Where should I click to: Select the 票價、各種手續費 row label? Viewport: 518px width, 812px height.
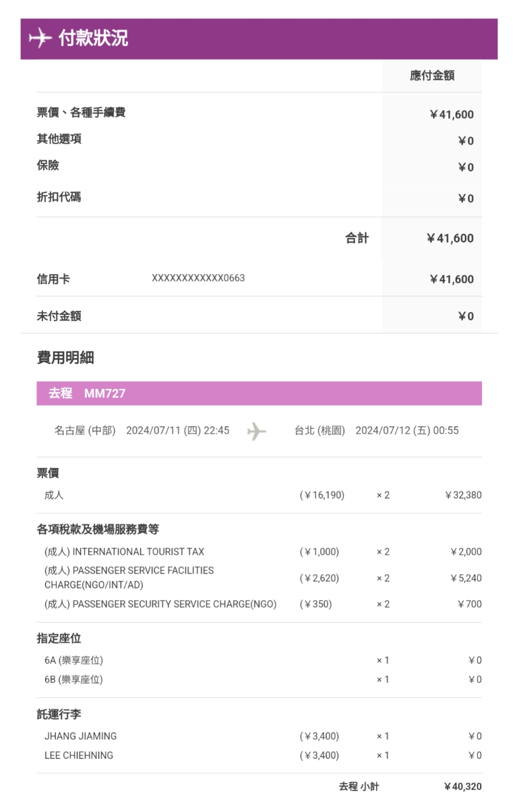coord(81,113)
